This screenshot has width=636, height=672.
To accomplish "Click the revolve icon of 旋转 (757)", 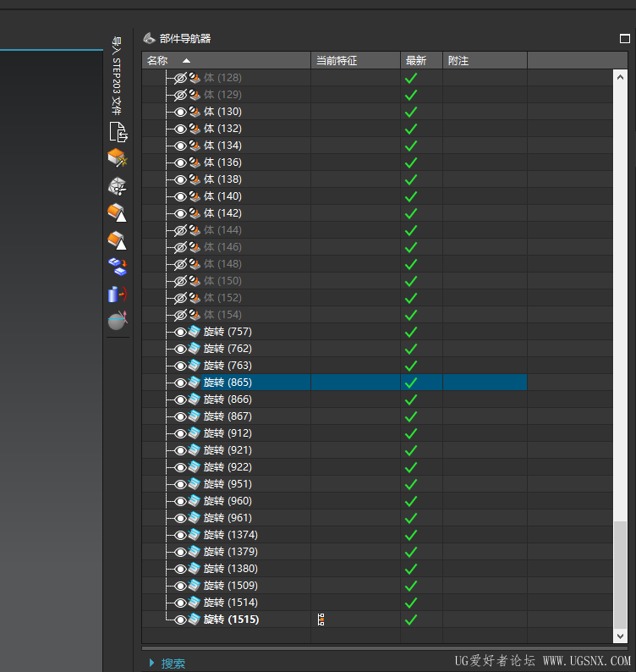I will coord(195,332).
